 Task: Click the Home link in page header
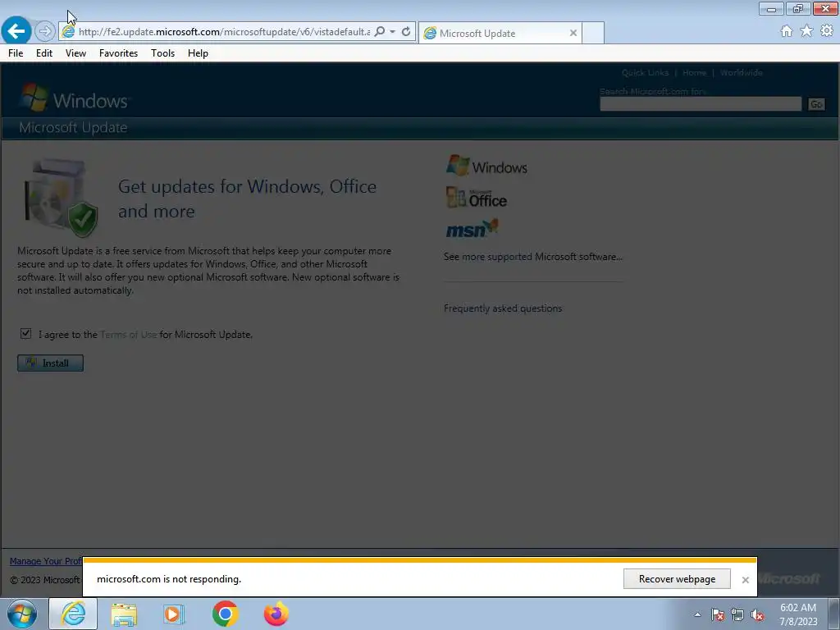click(x=694, y=72)
